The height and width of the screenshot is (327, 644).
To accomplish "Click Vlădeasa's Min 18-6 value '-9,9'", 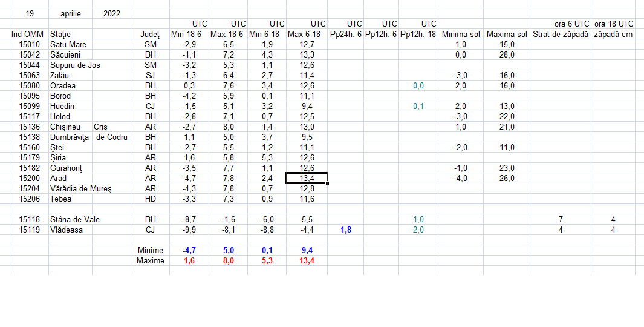I will click(x=189, y=230).
